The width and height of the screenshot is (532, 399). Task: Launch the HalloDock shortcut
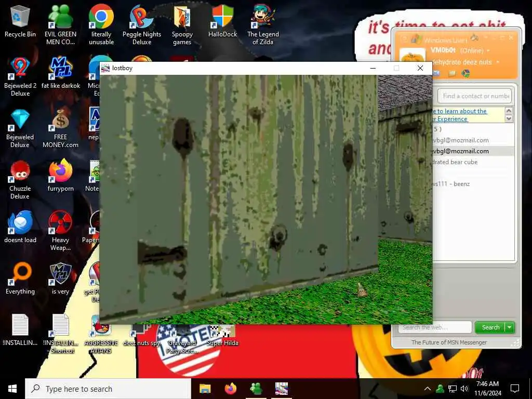pyautogui.click(x=222, y=21)
